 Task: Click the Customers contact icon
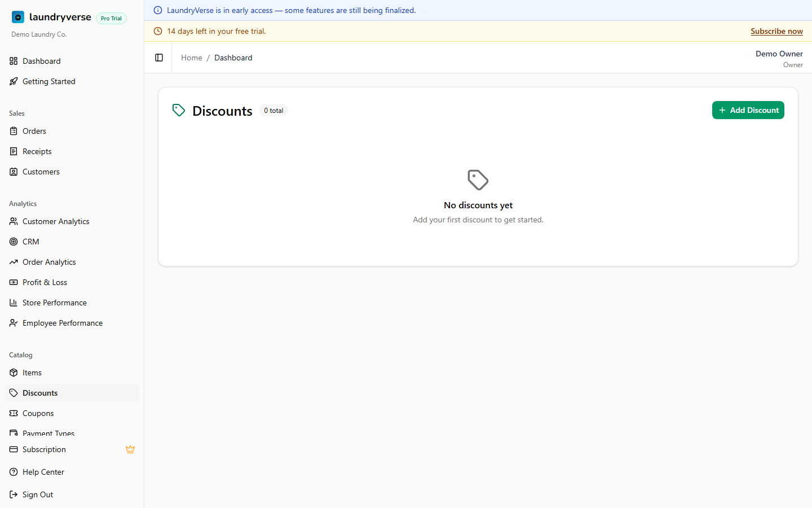[14, 172]
